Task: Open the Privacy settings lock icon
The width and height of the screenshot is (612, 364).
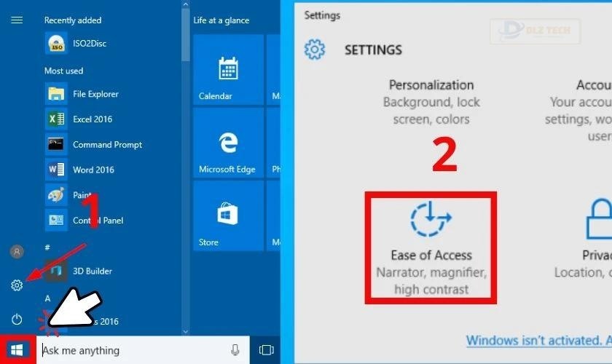Action: (x=600, y=218)
